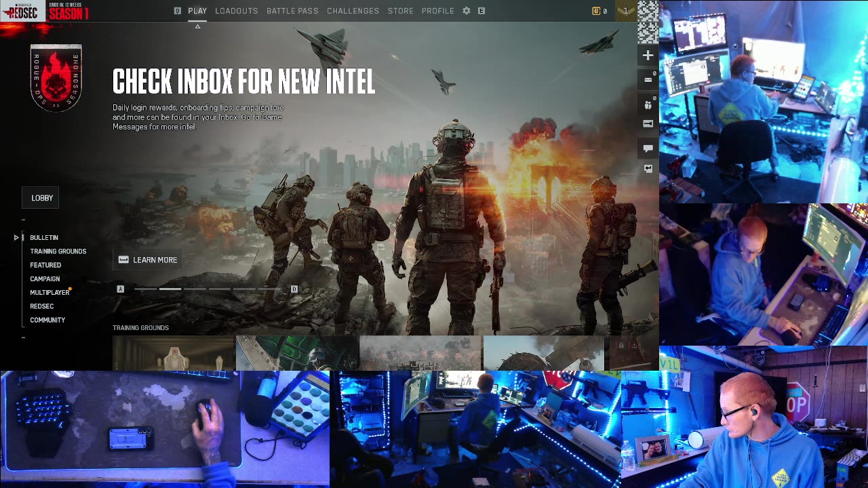Open the gold B currency balance
Image resolution: width=868 pixels, height=488 pixels.
[x=599, y=11]
